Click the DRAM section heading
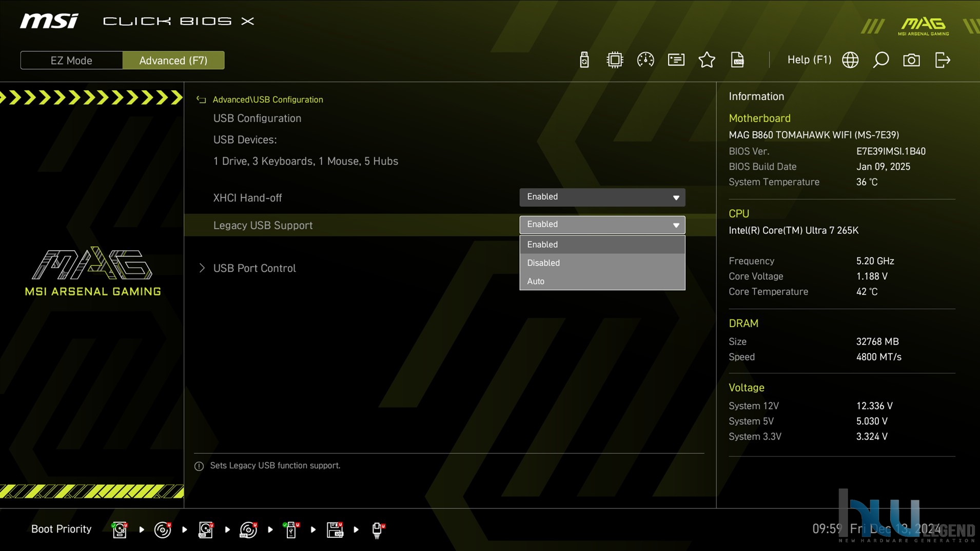 [x=743, y=323]
